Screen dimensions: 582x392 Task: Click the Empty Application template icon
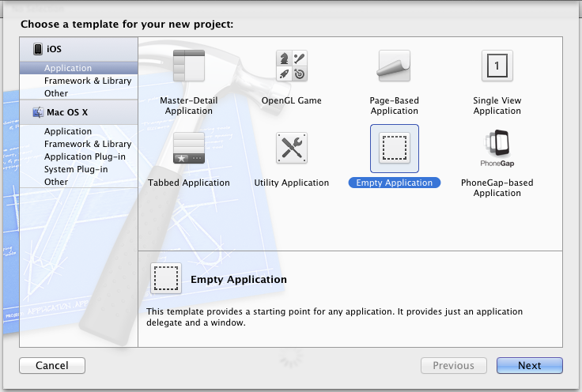(x=394, y=148)
